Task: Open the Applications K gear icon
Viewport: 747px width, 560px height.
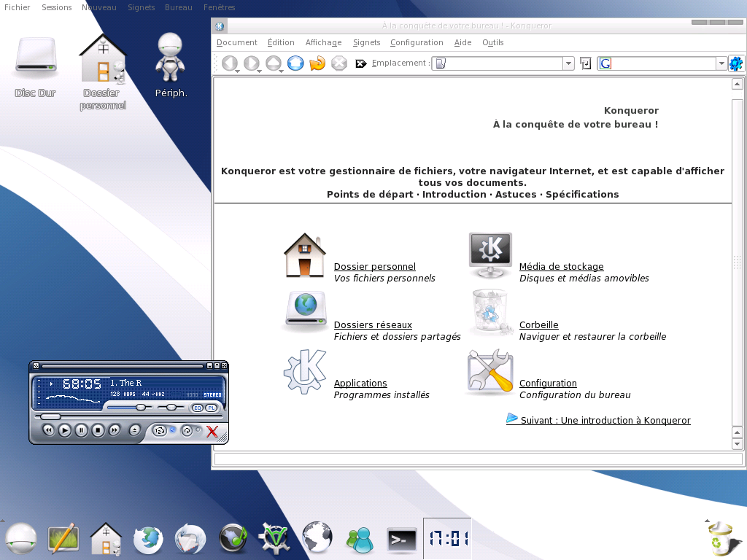Action: point(305,372)
